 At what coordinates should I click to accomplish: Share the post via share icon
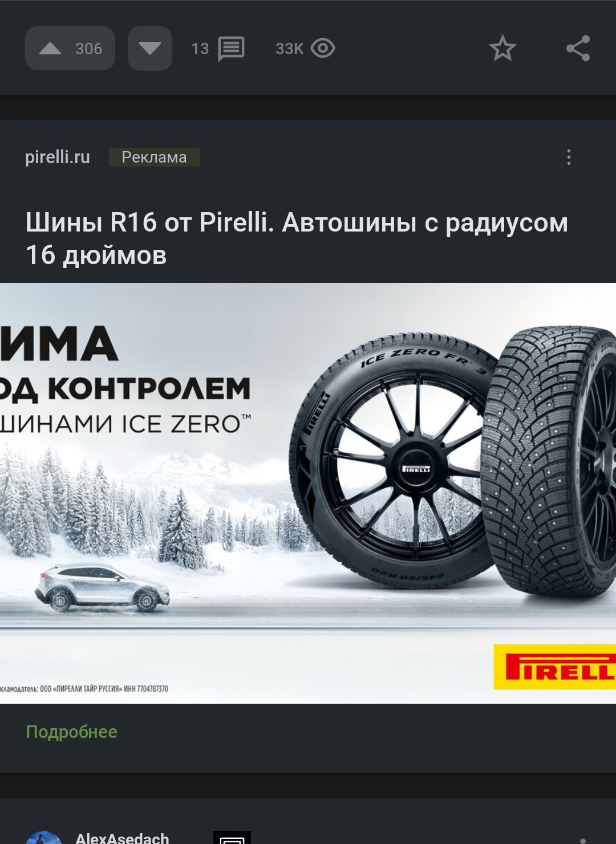click(x=578, y=48)
